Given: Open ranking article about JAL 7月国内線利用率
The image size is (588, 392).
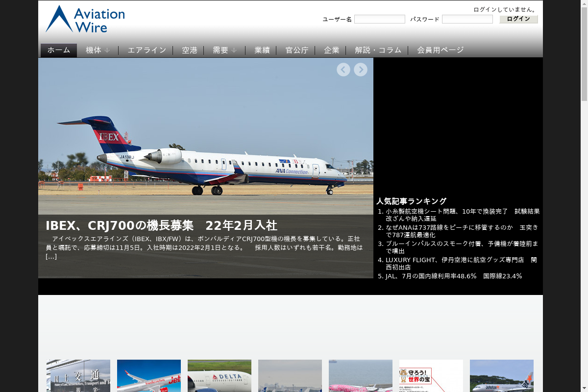Looking at the screenshot, I should coord(454,276).
